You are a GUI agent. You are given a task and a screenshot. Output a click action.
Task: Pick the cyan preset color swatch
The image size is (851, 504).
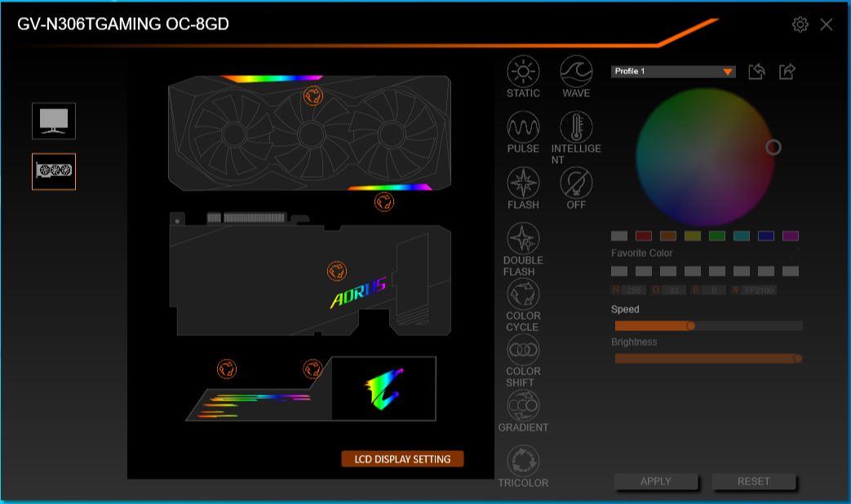(x=742, y=236)
